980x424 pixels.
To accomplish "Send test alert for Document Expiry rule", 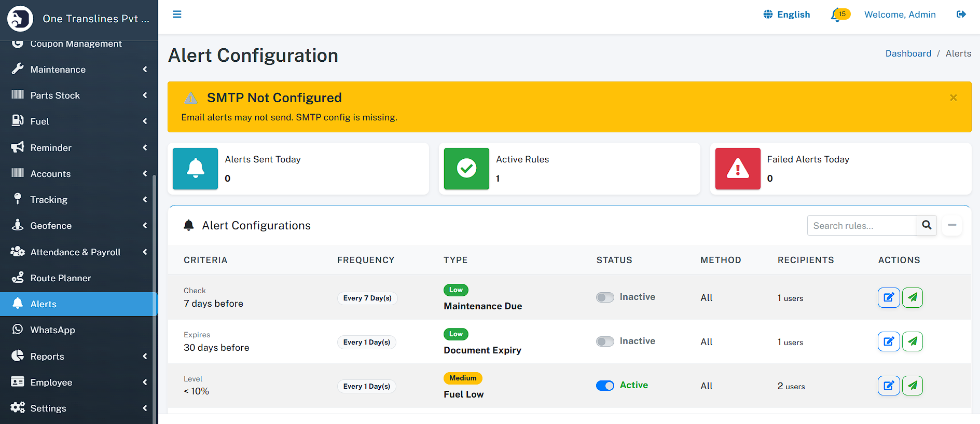I will point(912,341).
